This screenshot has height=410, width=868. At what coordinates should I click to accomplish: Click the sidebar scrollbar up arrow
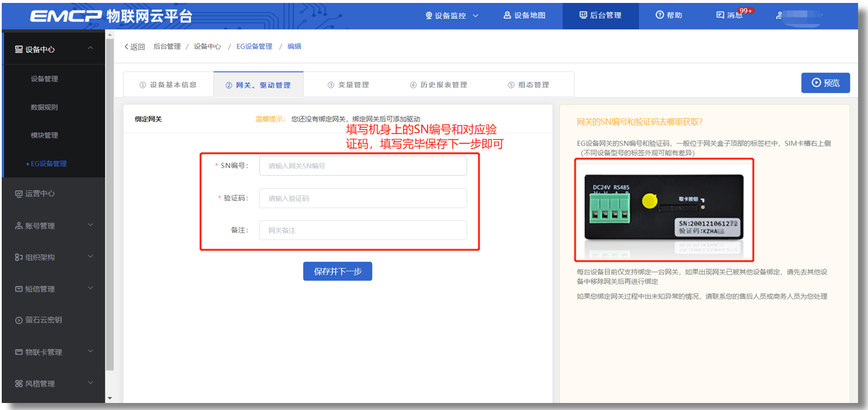coord(110,35)
